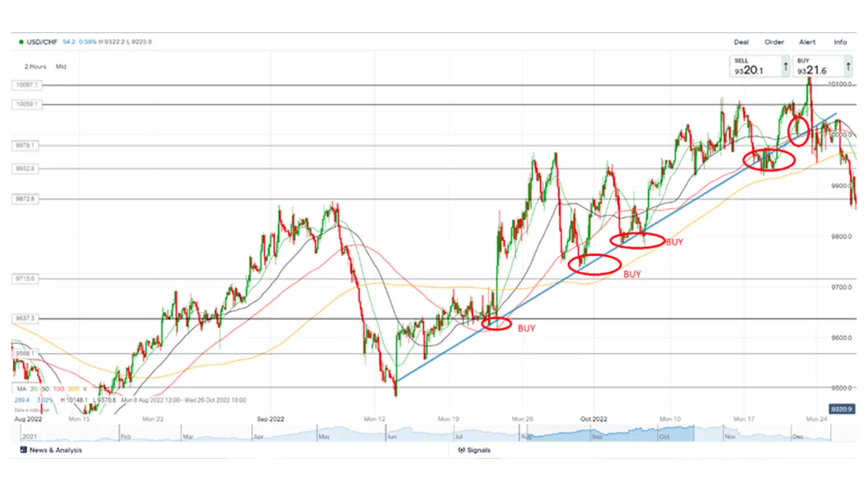Click the Info menu item
Viewport: 868px width, 491px height.
[x=841, y=42]
